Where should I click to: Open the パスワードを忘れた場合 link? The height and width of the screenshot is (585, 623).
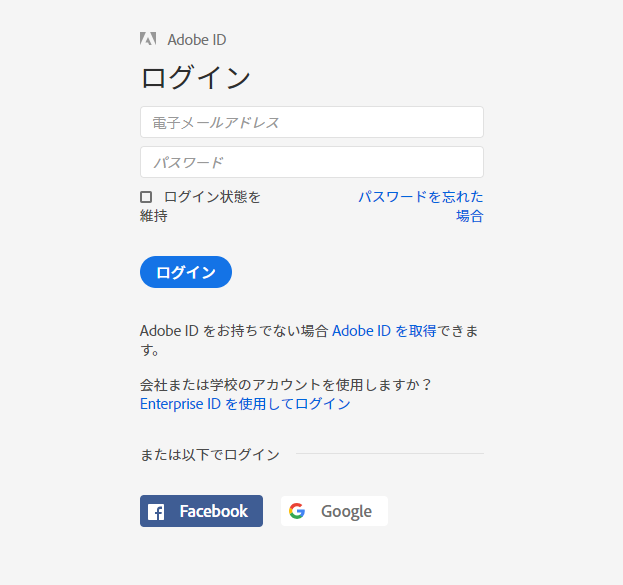[421, 206]
